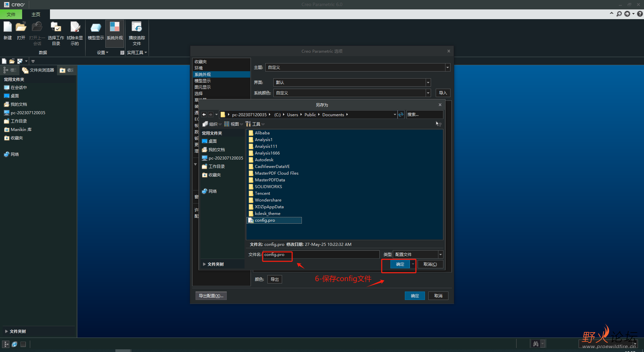This screenshot has height=352, width=644.
Task: Select Favorites (收藏夹) in options list
Action: point(221,62)
